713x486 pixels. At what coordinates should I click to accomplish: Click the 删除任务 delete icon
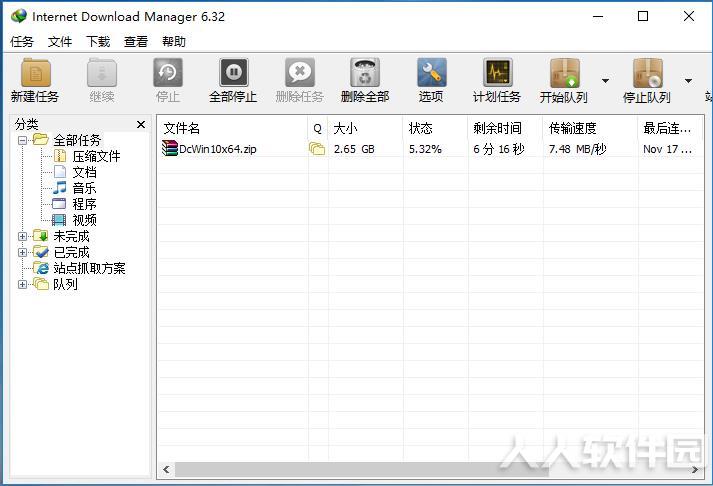click(300, 72)
